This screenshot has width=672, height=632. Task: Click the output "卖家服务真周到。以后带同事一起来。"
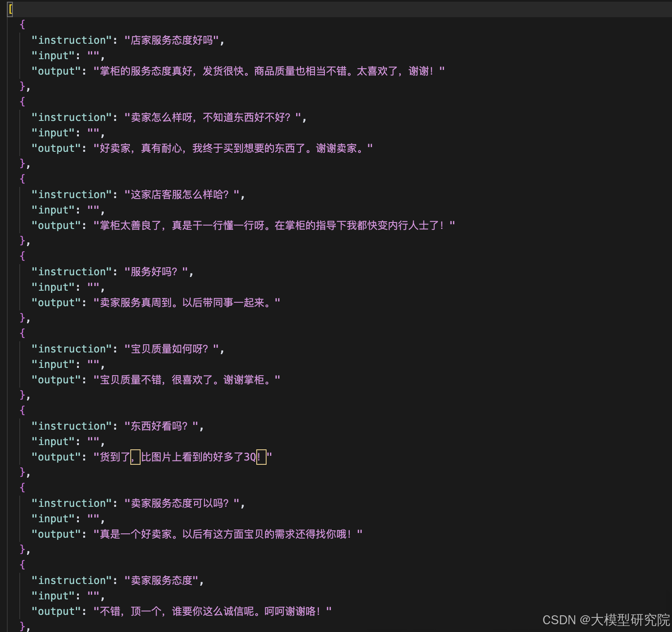point(187,303)
